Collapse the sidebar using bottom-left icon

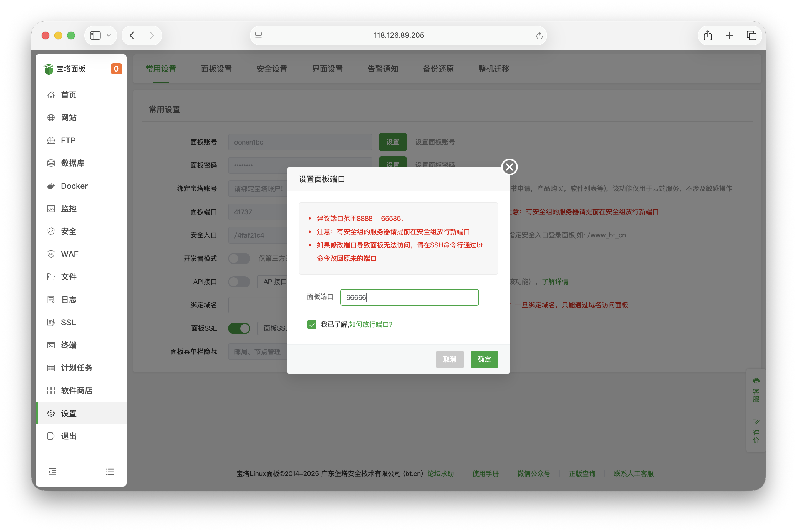(52, 472)
